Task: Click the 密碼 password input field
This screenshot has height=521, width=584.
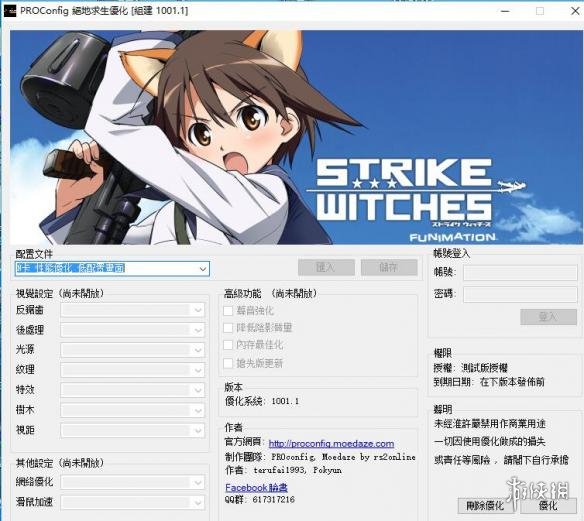Action: (x=520, y=294)
